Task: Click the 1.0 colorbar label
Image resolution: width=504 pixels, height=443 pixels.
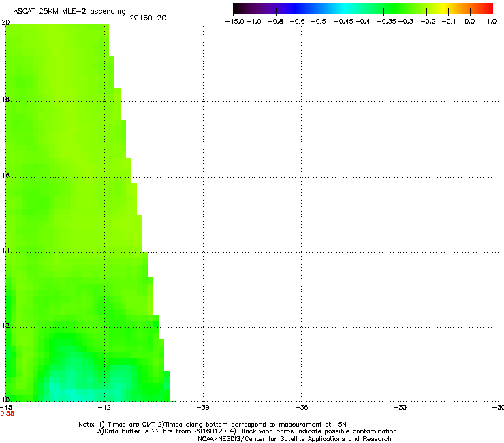Action: click(x=492, y=22)
